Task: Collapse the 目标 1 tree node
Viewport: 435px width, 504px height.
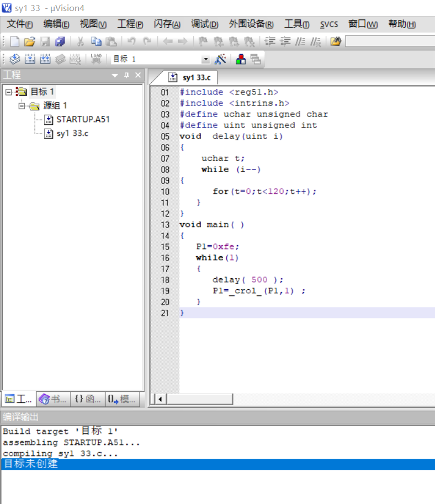Action: tap(9, 92)
